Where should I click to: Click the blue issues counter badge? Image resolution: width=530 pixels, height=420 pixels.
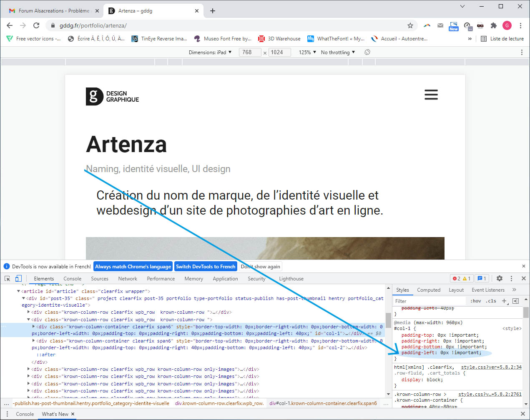point(482,279)
